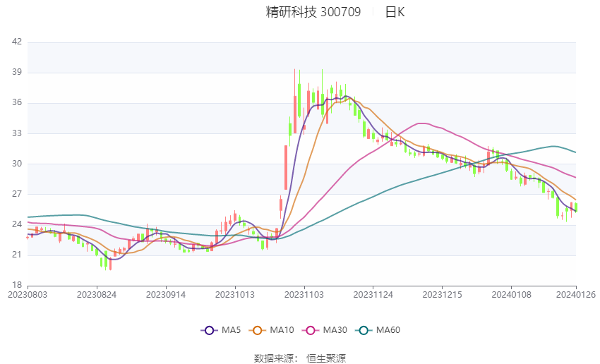Click the 30 price axis label
Viewport: 600px width, 364px height.
click(x=17, y=164)
